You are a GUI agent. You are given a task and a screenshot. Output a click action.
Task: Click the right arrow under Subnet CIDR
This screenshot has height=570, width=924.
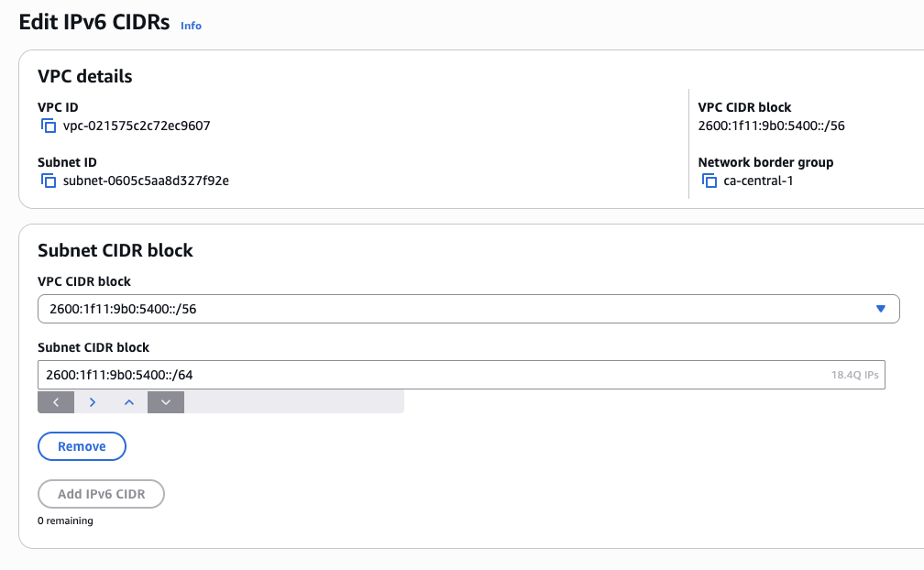(x=93, y=402)
